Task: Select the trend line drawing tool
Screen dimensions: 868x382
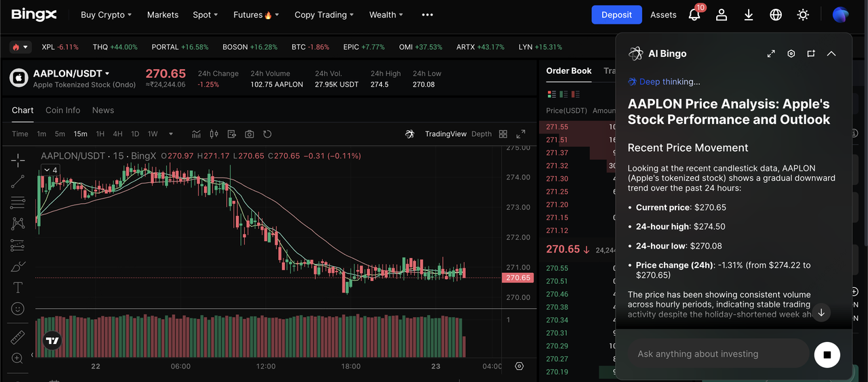Action: click(x=18, y=181)
